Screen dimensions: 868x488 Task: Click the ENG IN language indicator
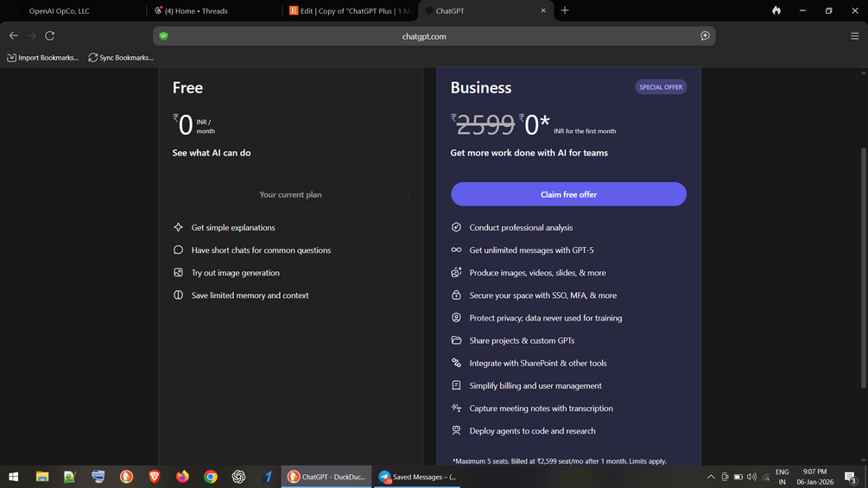[782, 477]
